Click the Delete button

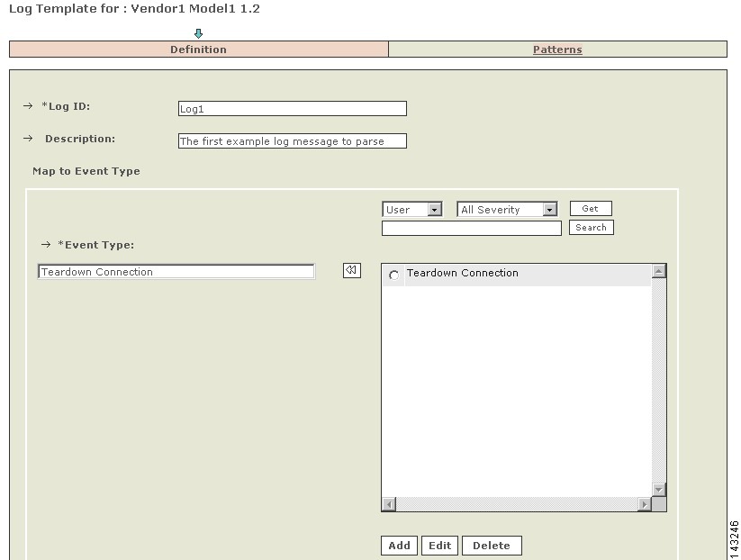(492, 546)
